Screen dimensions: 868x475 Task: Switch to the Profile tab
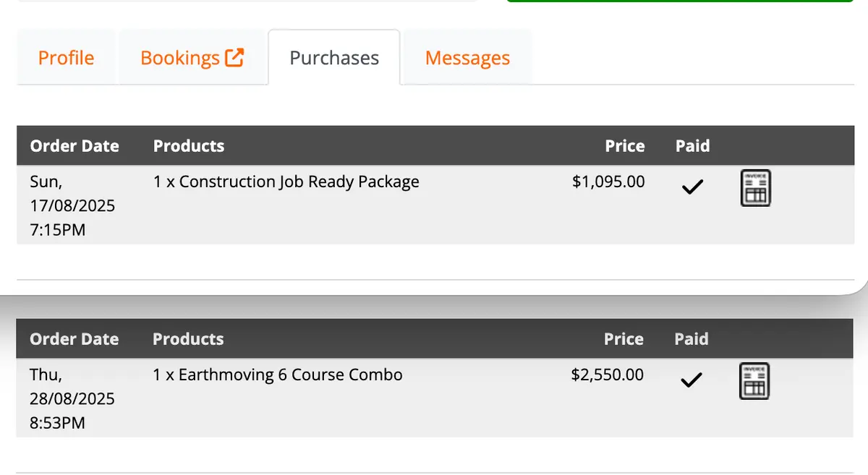pyautogui.click(x=66, y=58)
